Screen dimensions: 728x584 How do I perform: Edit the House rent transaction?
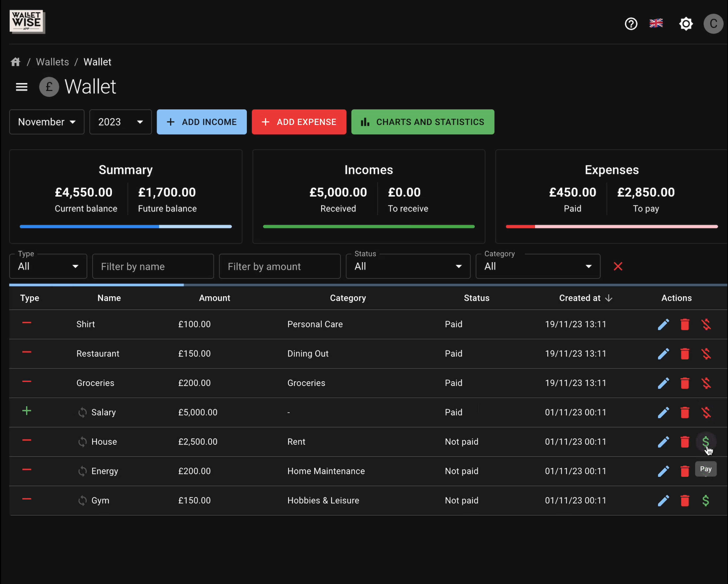(x=663, y=442)
